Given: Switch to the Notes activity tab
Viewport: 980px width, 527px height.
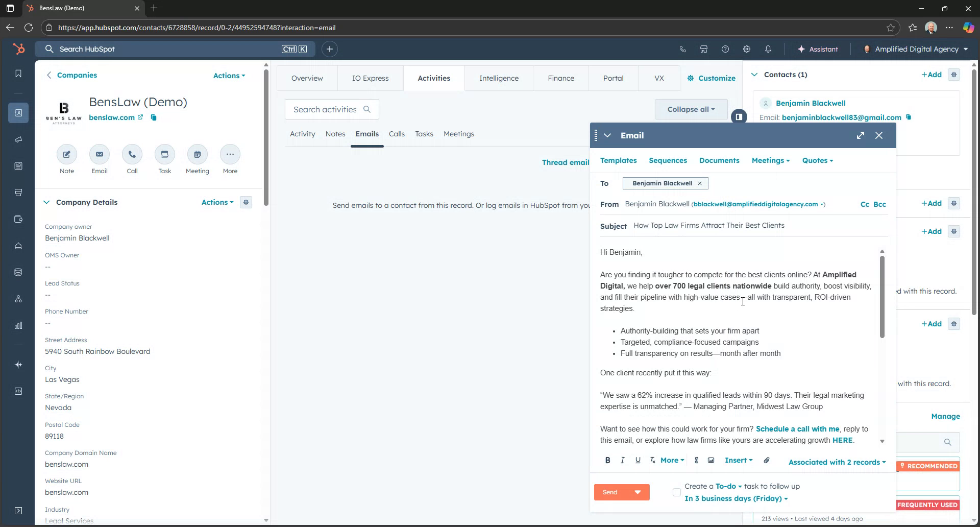Looking at the screenshot, I should [x=335, y=134].
